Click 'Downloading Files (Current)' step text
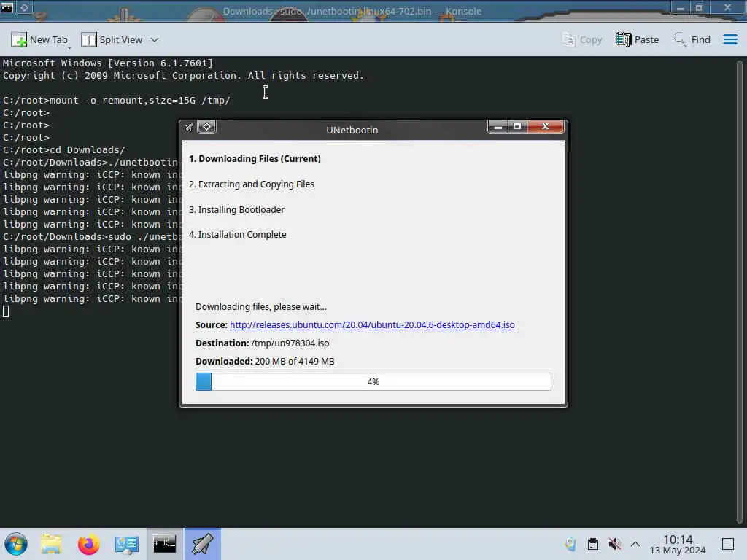Screen dimensions: 747x560 click(260, 158)
